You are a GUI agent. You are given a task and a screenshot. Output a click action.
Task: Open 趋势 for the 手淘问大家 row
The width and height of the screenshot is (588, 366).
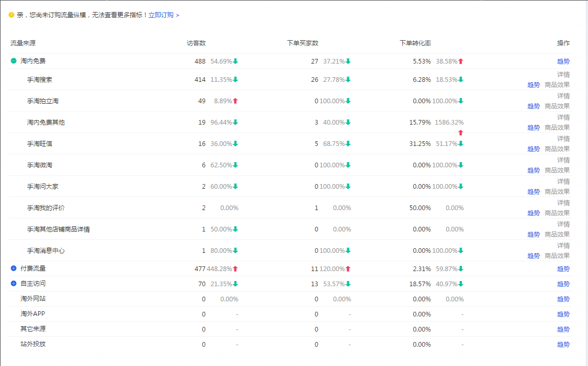533,191
